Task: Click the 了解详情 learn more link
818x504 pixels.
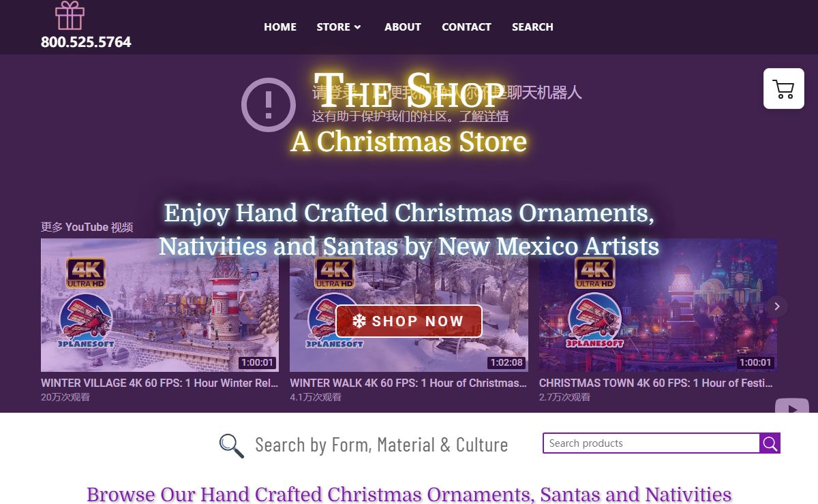Action: click(x=483, y=116)
